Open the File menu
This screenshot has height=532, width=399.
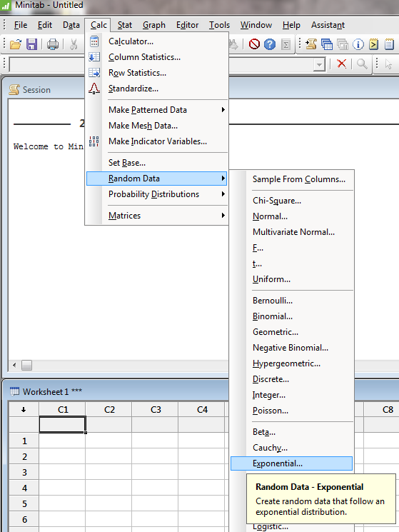point(20,25)
